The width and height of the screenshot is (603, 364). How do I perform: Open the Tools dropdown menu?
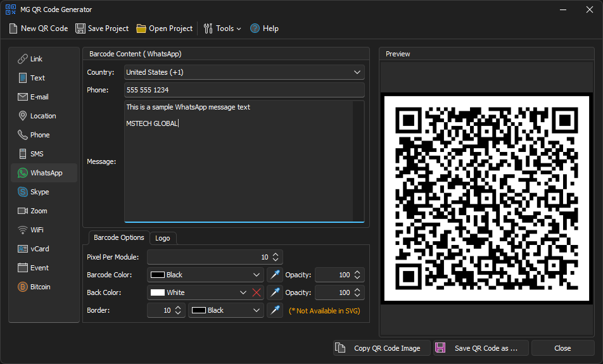pos(222,28)
